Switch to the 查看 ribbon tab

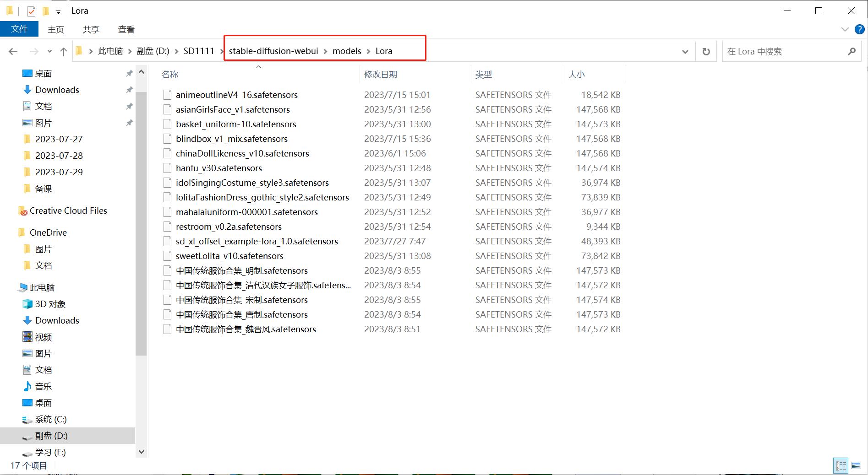coord(126,29)
